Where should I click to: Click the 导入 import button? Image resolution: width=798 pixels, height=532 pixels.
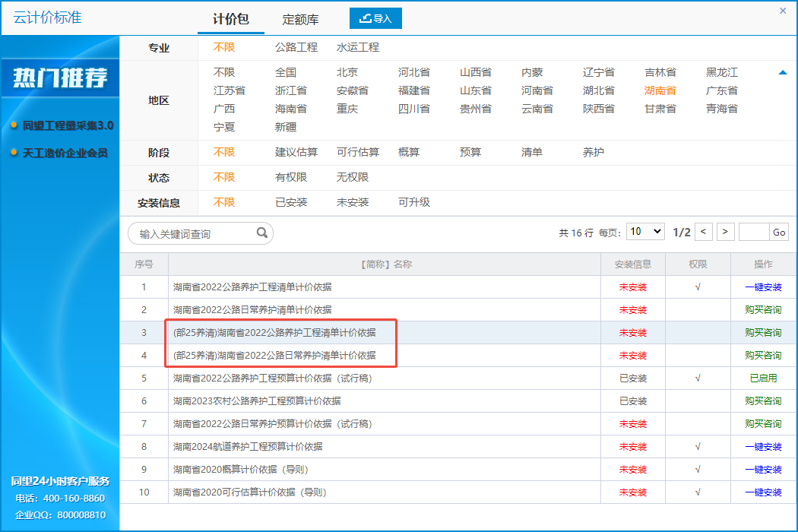tap(375, 19)
